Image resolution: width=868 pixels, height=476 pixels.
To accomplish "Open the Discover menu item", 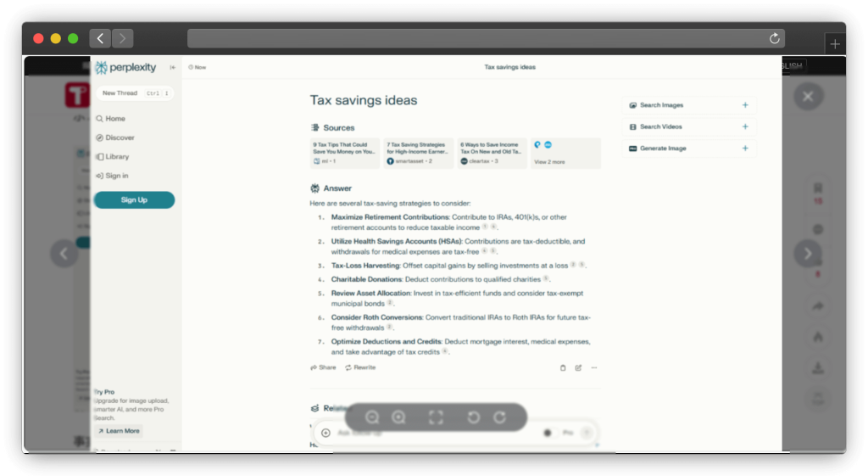I will [120, 137].
